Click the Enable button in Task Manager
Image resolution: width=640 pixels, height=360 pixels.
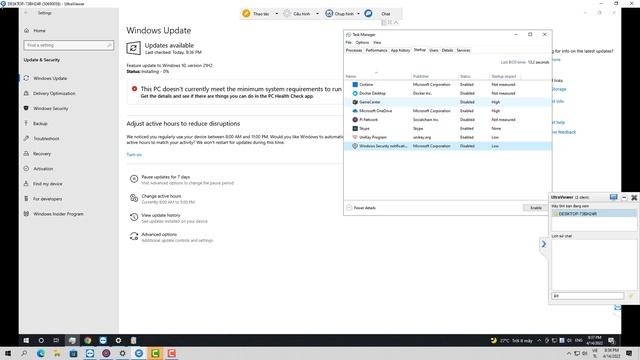(x=536, y=208)
